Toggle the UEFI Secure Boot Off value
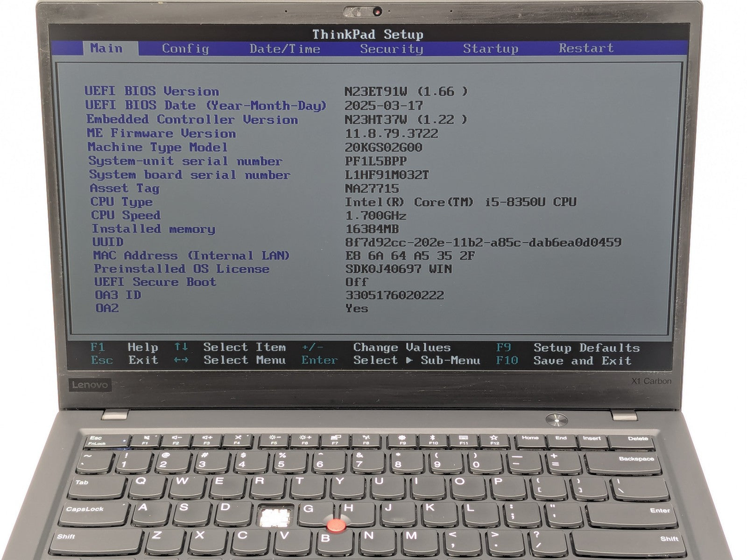This screenshot has height=560, width=747. (x=357, y=282)
